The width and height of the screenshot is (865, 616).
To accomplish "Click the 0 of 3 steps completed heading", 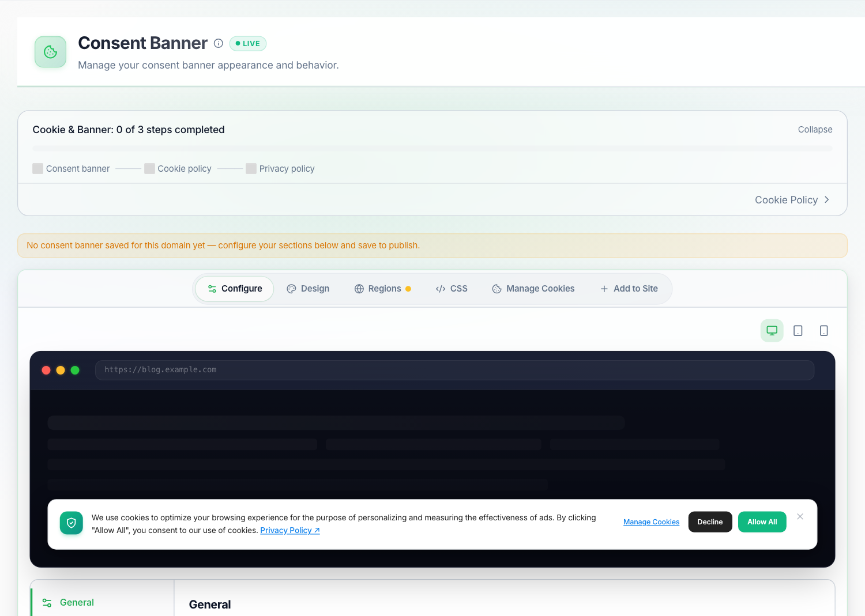I will click(129, 130).
